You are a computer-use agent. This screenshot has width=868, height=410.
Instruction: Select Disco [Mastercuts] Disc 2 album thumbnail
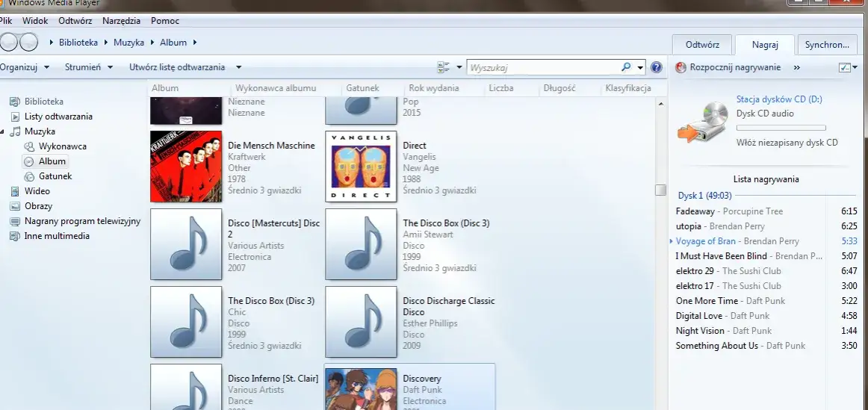[x=186, y=244]
